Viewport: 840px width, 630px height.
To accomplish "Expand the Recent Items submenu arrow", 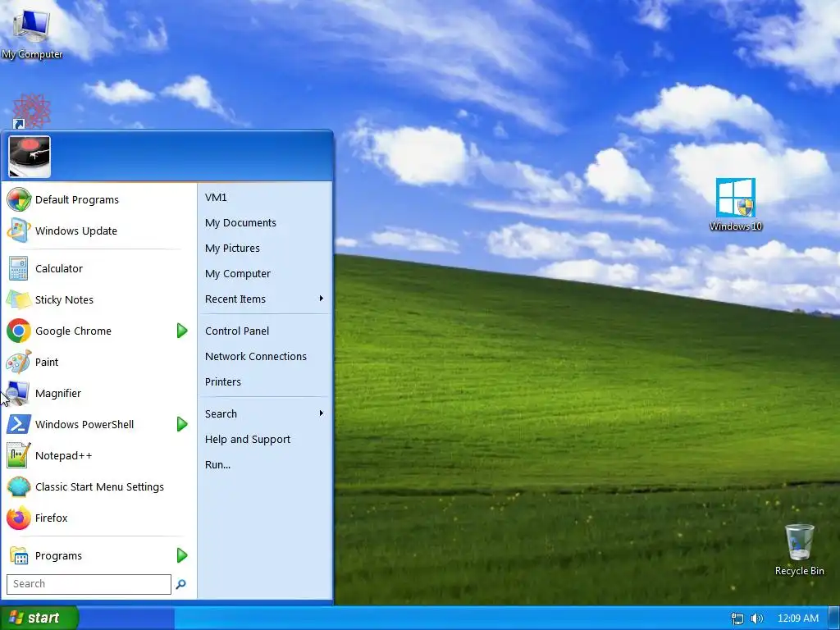I will [321, 299].
